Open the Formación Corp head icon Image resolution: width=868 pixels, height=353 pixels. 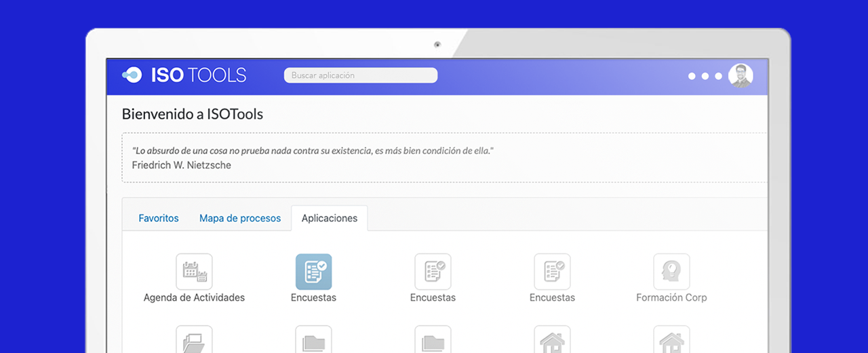coord(671,272)
